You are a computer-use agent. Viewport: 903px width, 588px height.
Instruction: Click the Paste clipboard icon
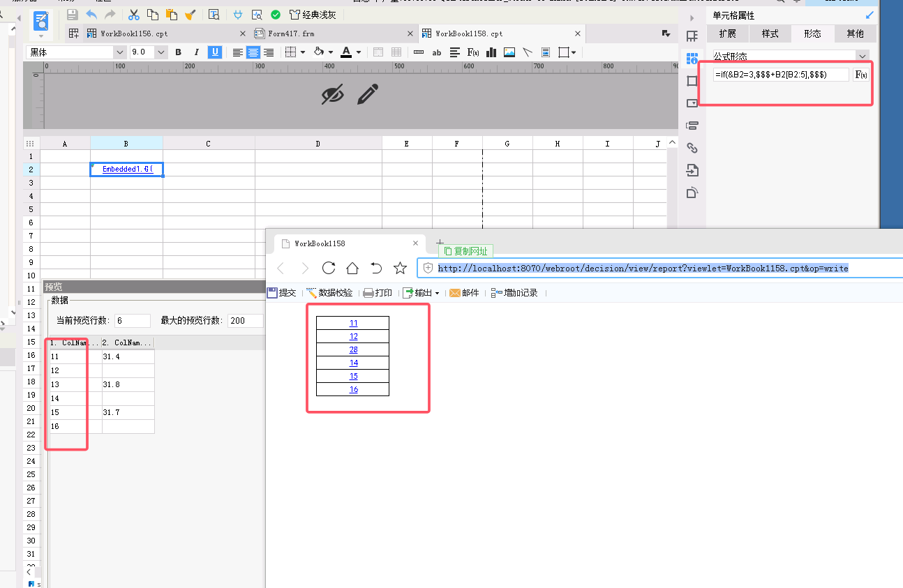[x=171, y=14]
